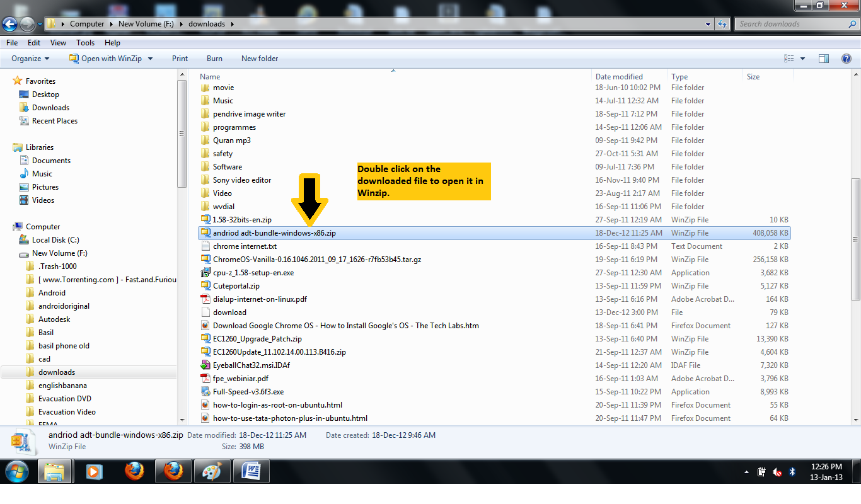Select Desktop in Favorites
The width and height of the screenshot is (861, 504).
point(45,94)
